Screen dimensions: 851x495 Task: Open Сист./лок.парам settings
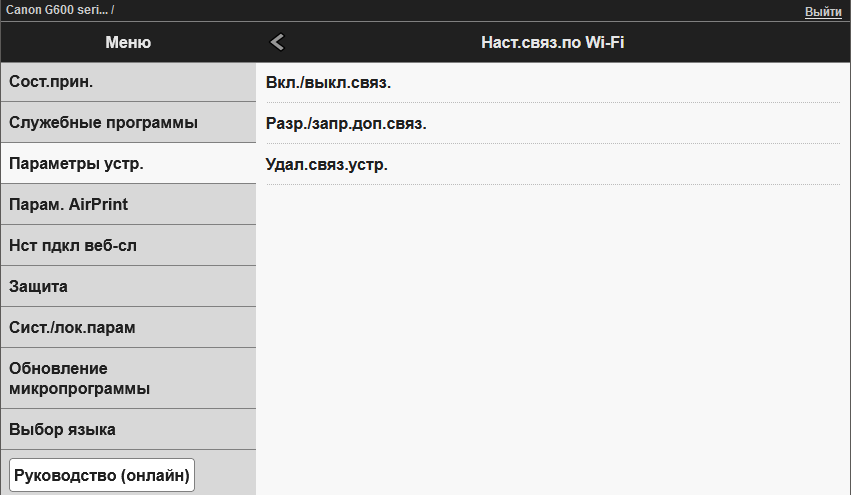(128, 328)
